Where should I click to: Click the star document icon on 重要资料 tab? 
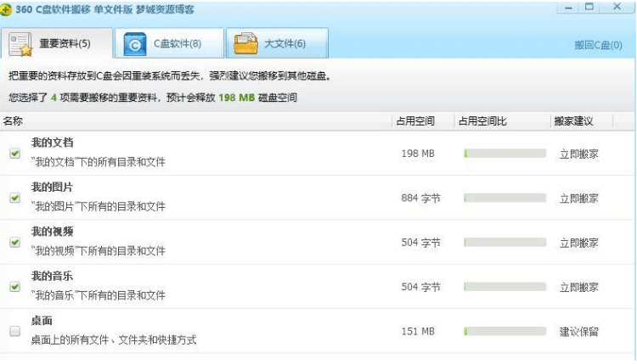[x=21, y=43]
